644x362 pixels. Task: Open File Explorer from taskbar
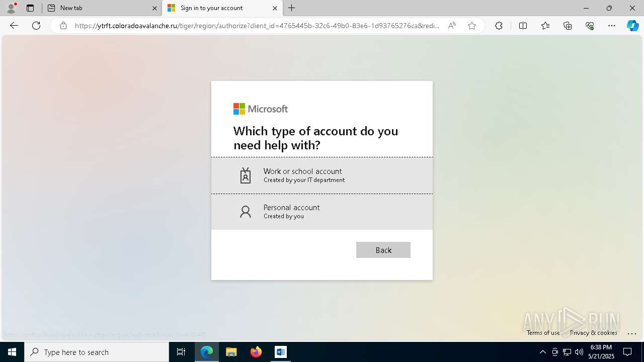[x=231, y=352]
